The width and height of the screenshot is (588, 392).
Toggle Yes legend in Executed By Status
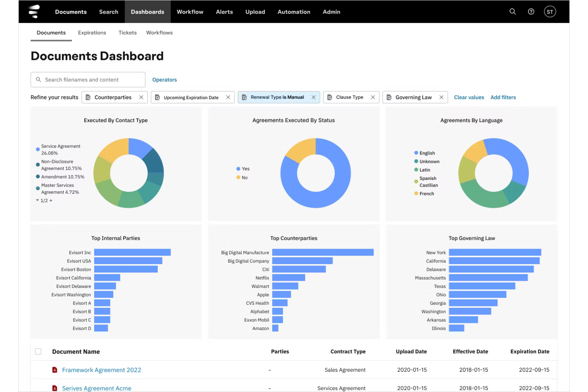tap(243, 169)
